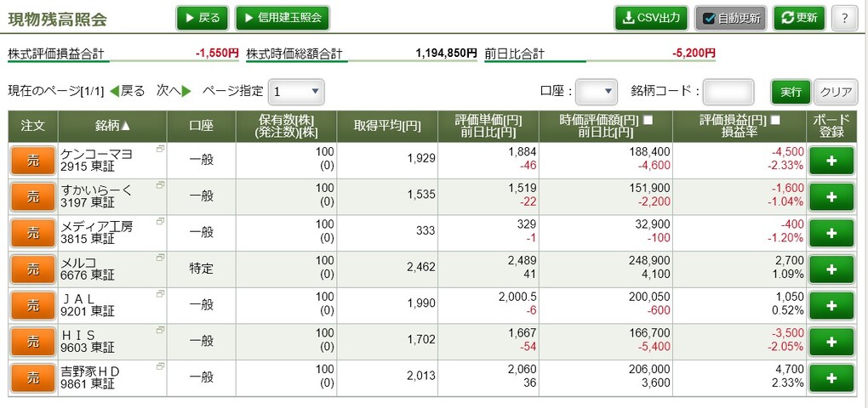Add 吉野家HD to the board with plus
Image resolution: width=868 pixels, height=408 pixels.
point(831,377)
